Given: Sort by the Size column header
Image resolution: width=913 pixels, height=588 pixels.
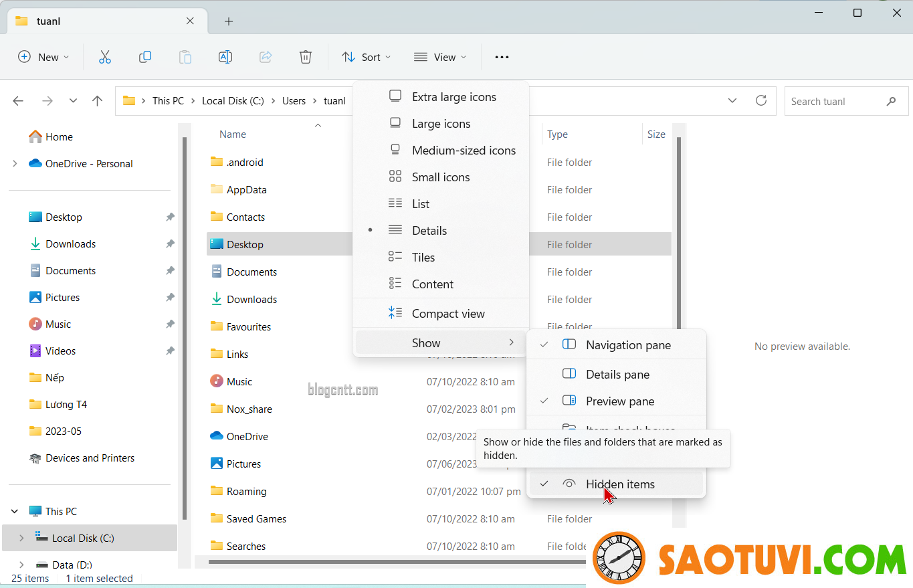Looking at the screenshot, I should point(656,134).
